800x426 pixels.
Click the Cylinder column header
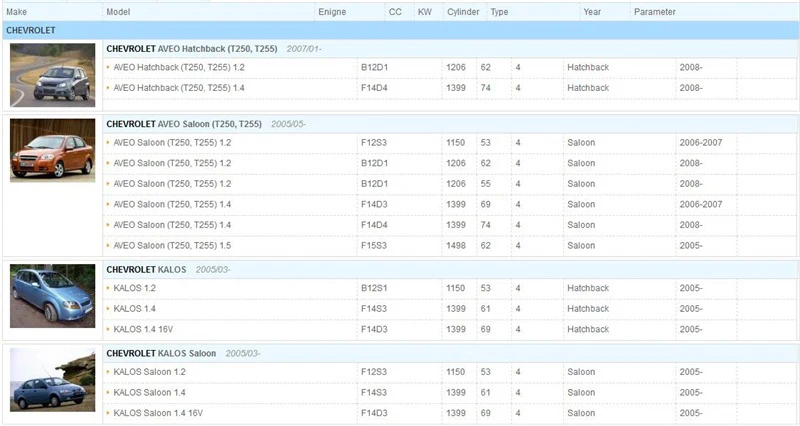tap(463, 12)
